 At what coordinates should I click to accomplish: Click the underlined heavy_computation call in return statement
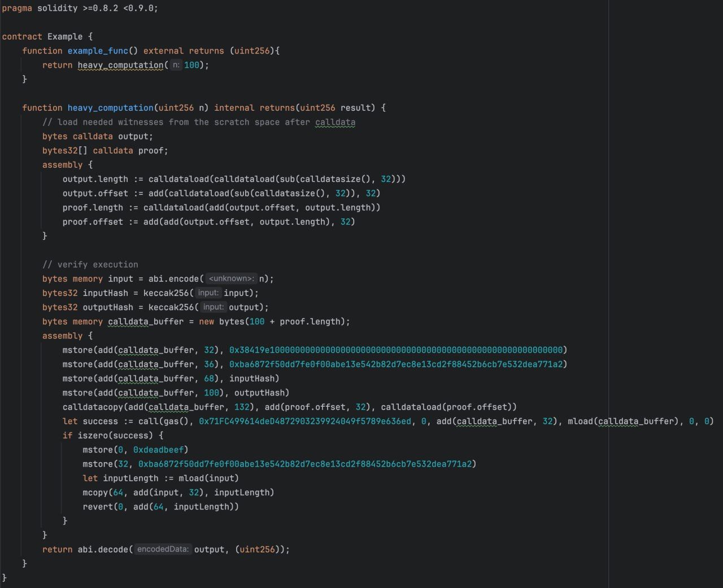pos(120,65)
